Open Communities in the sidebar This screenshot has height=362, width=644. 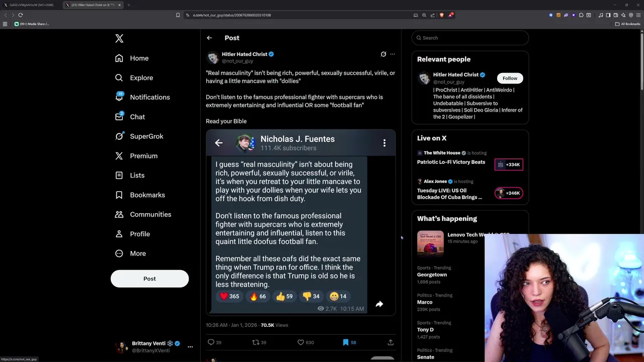pyautogui.click(x=143, y=215)
